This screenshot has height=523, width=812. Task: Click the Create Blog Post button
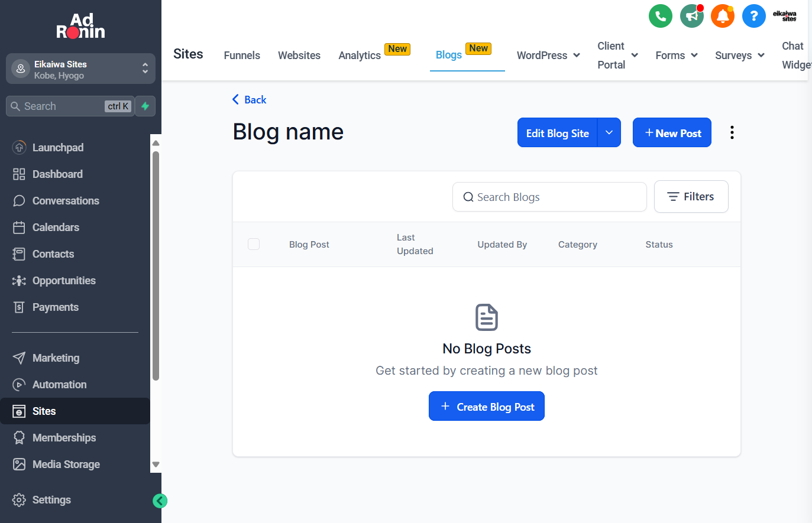coord(487,407)
